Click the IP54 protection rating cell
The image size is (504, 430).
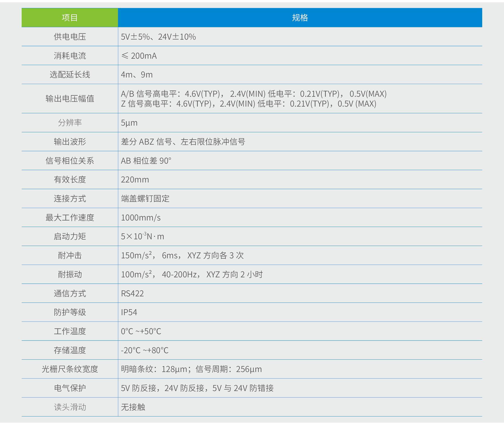pyautogui.click(x=129, y=312)
